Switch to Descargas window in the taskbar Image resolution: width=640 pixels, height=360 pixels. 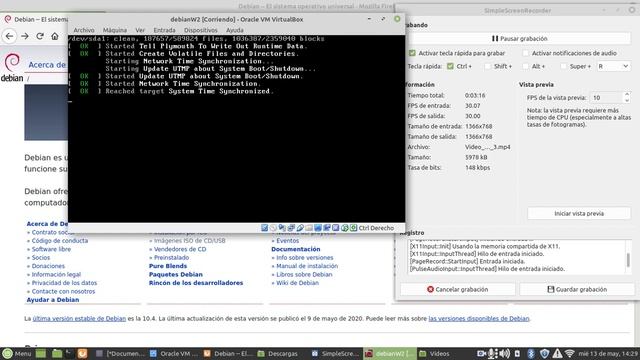click(278, 353)
